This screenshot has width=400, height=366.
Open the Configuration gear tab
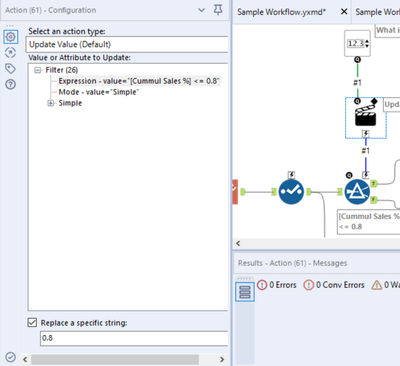11,37
